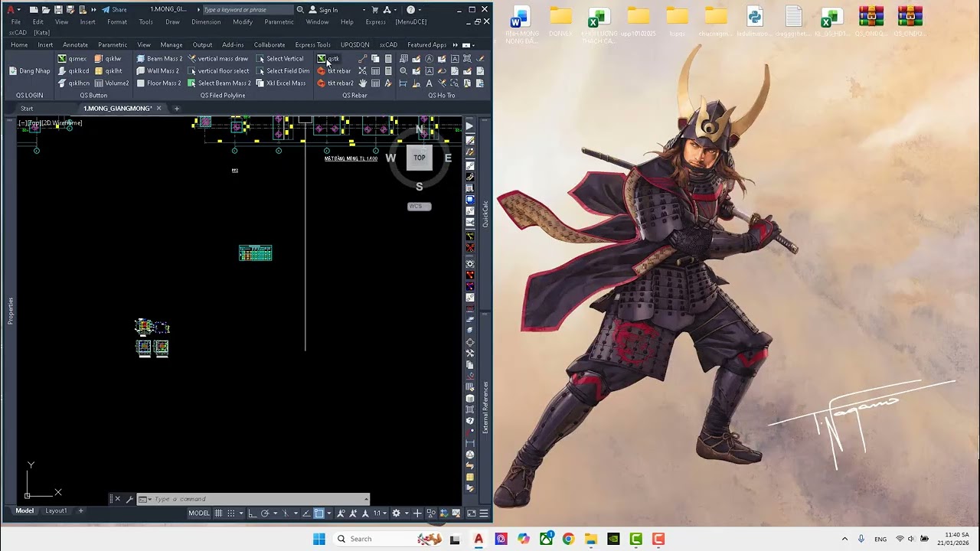Start the Floor Mass 2 command

pos(159,83)
